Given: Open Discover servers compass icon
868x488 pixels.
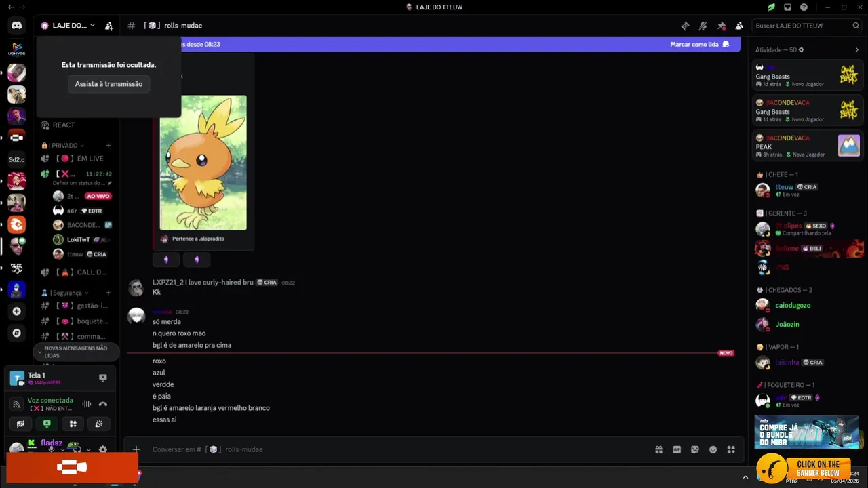Looking at the screenshot, I should (x=17, y=333).
